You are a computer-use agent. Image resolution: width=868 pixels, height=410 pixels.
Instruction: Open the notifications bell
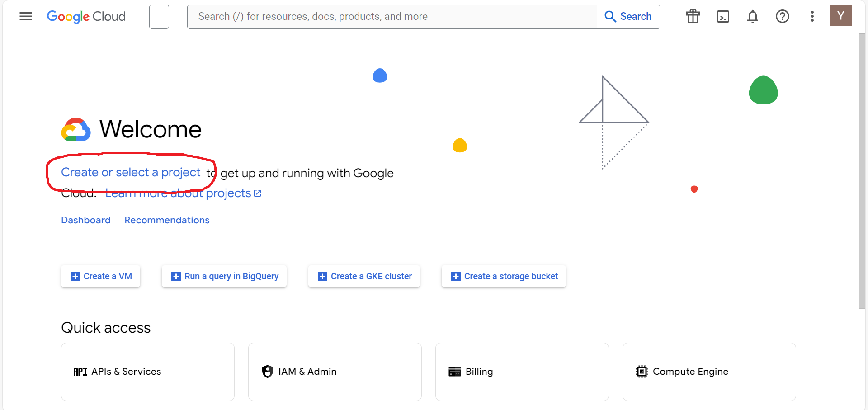click(x=753, y=17)
